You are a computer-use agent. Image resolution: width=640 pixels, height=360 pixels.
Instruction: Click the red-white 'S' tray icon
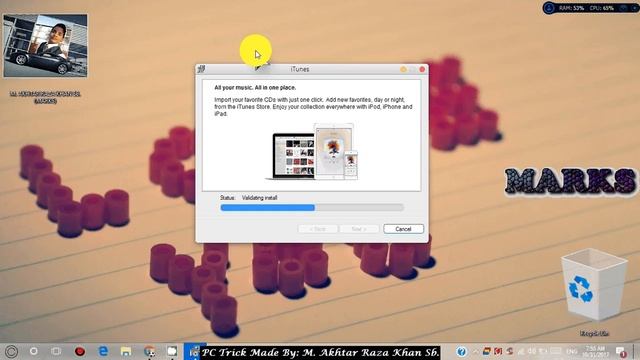pos(509,351)
